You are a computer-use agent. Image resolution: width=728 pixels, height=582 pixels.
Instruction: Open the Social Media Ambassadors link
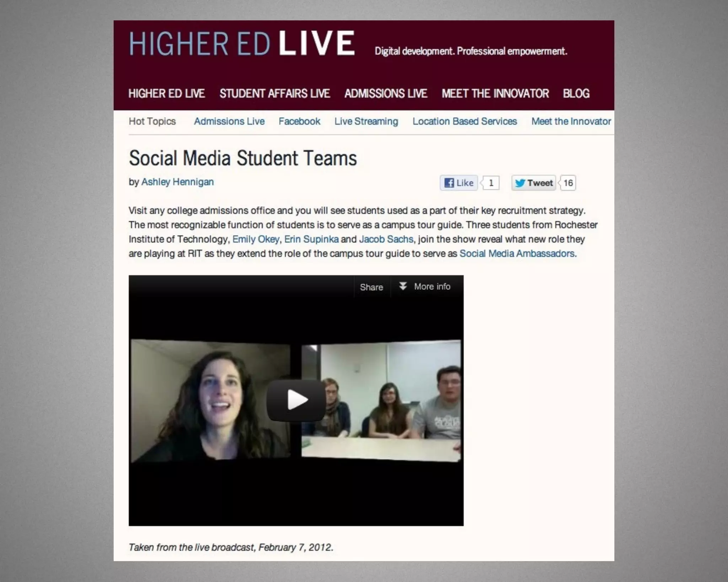click(x=517, y=254)
